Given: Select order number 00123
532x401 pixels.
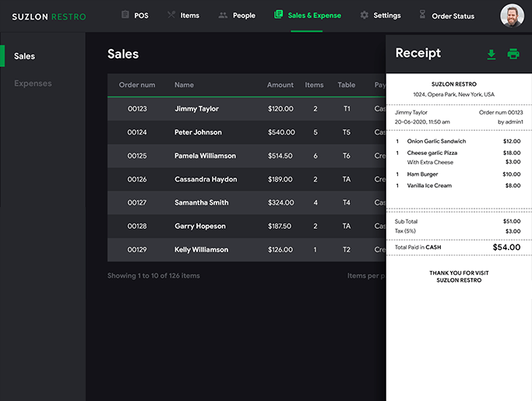Looking at the screenshot, I should (137, 108).
